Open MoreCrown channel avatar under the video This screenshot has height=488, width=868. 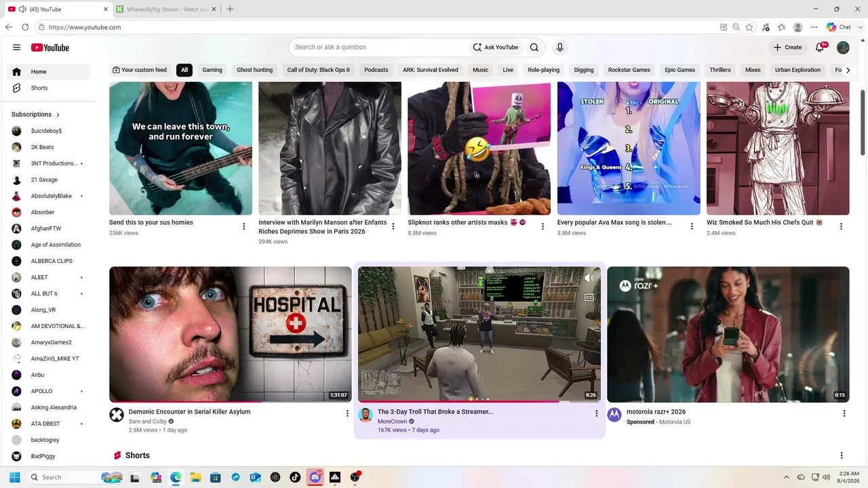click(366, 415)
